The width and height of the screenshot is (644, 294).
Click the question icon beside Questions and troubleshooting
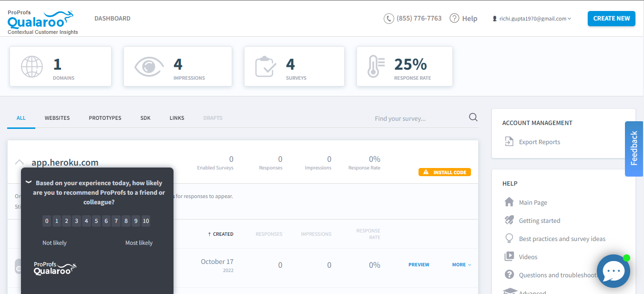click(509, 274)
